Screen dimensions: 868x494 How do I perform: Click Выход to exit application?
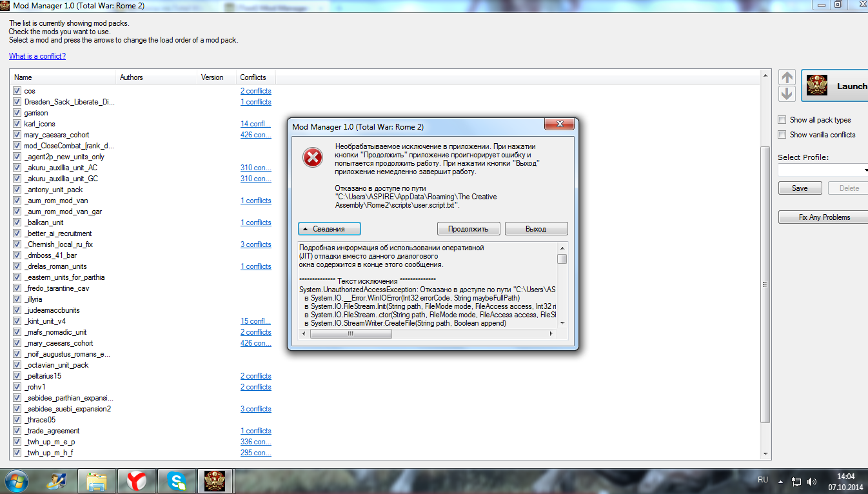[536, 229]
